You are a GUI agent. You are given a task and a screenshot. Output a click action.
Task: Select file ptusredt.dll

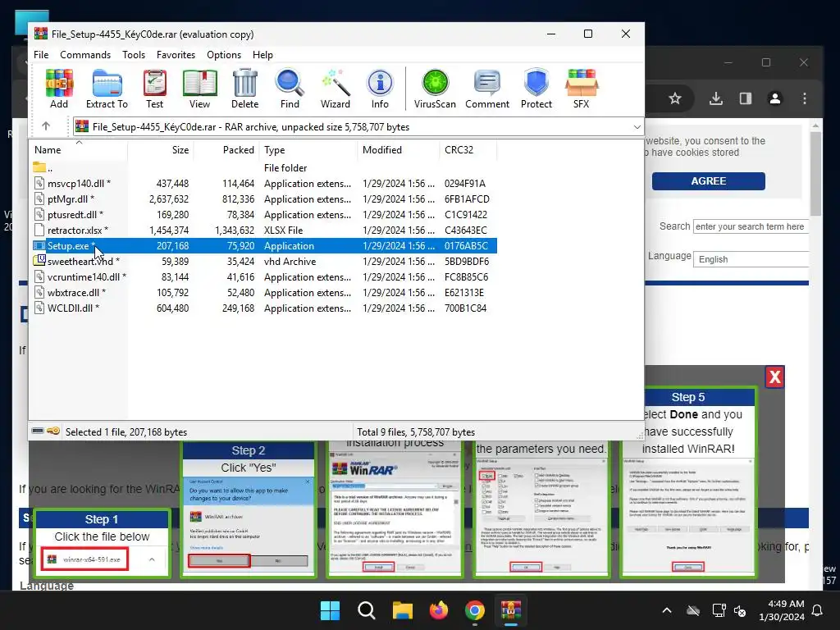coord(263,214)
